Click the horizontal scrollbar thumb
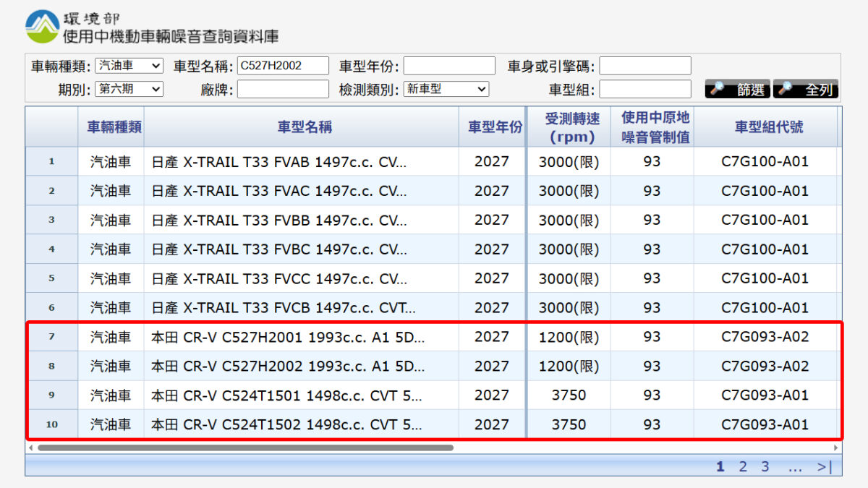This screenshot has width=868, height=488. (x=245, y=448)
